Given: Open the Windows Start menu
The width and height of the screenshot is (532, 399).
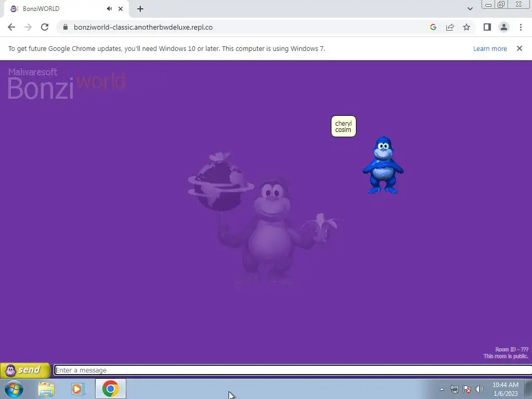Looking at the screenshot, I should (x=14, y=389).
